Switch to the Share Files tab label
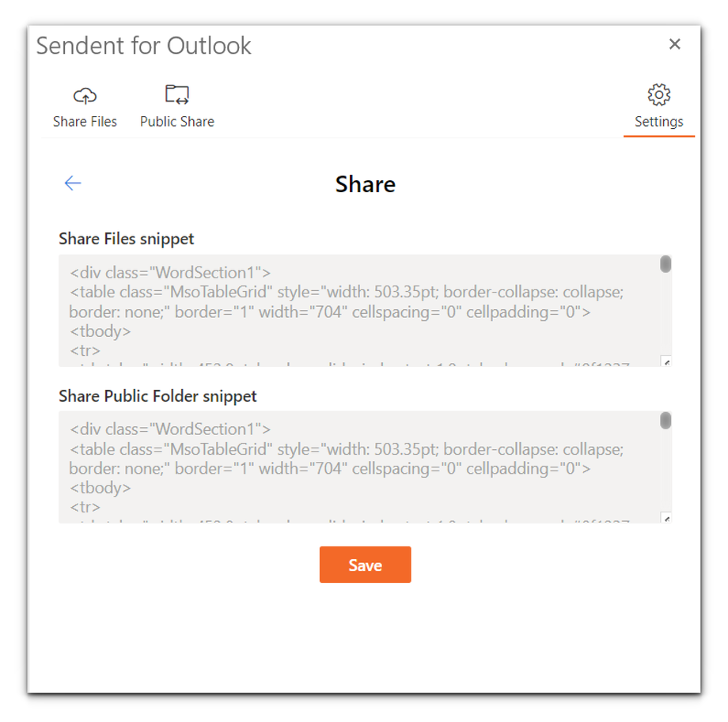This screenshot has width=728, height=722. [85, 122]
